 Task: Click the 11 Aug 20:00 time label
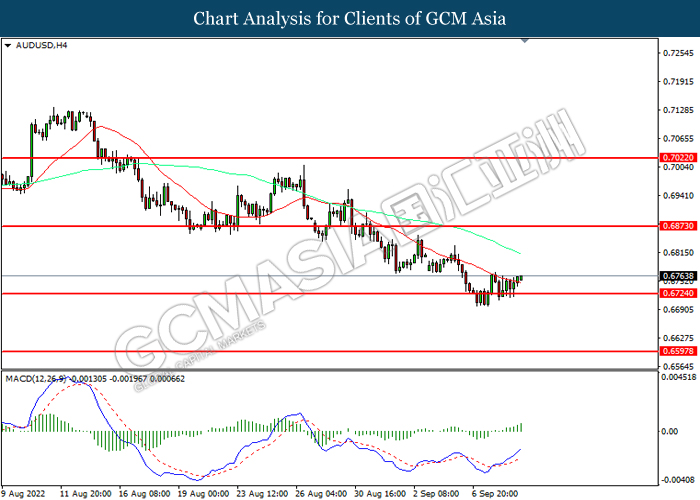86,493
